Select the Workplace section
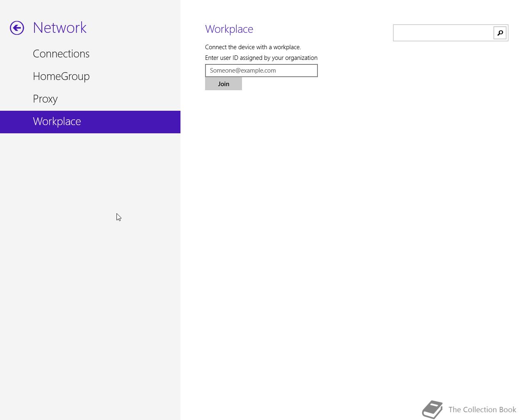The image size is (525, 420). (x=90, y=122)
